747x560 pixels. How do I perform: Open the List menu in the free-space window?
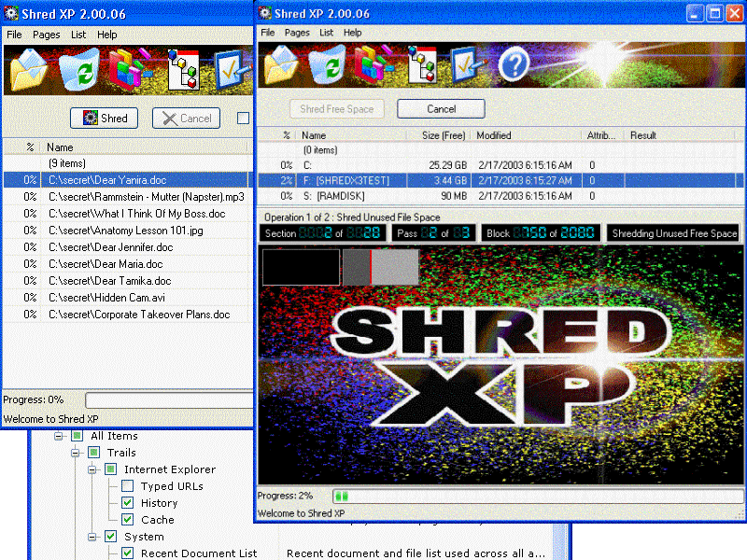[x=326, y=33]
